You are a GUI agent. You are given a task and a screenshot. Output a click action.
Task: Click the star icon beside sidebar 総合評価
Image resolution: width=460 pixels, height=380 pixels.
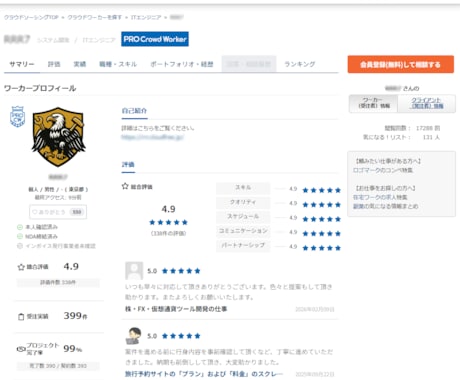(21, 267)
